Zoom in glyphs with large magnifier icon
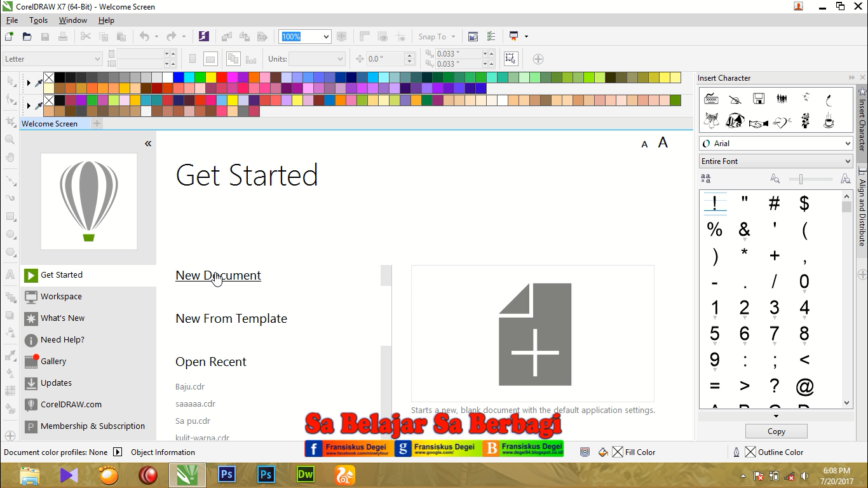 point(845,179)
